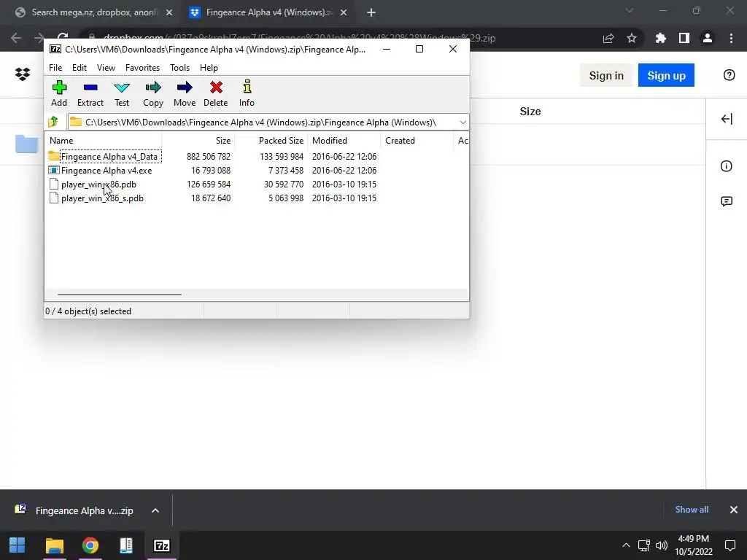Select the Move toolbar icon

pyautogui.click(x=185, y=87)
